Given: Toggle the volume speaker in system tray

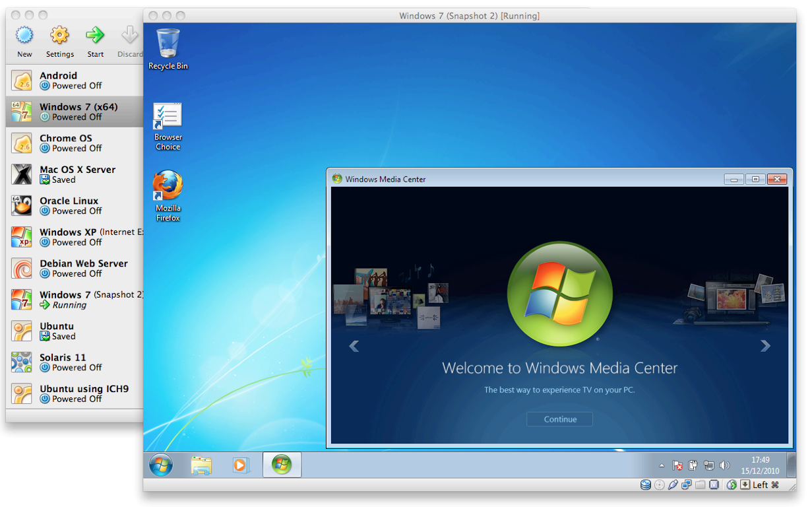Looking at the screenshot, I should (725, 465).
